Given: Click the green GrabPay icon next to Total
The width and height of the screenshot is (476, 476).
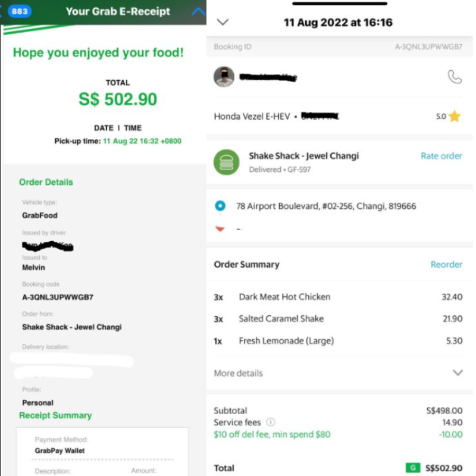Looking at the screenshot, I should tap(413, 468).
